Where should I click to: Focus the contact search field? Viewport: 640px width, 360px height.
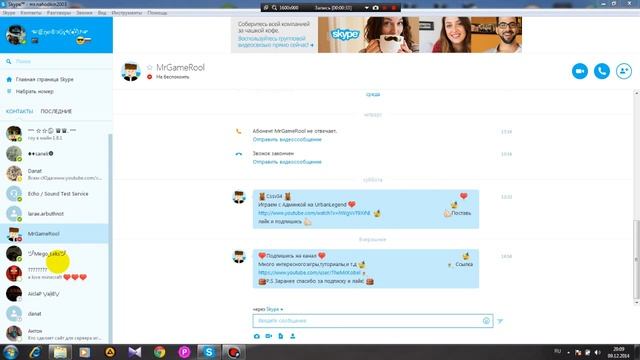[x=56, y=61]
